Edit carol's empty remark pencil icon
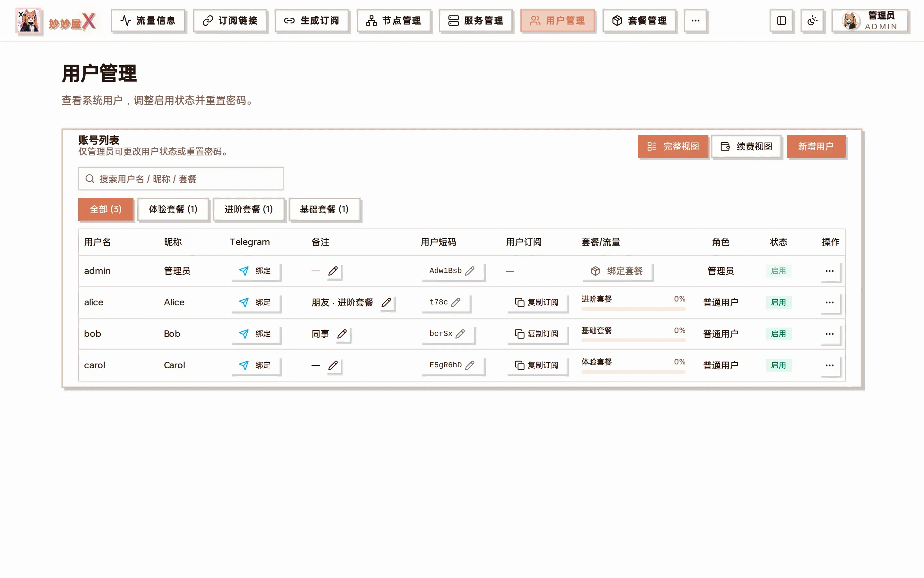The image size is (924, 578). point(333,365)
